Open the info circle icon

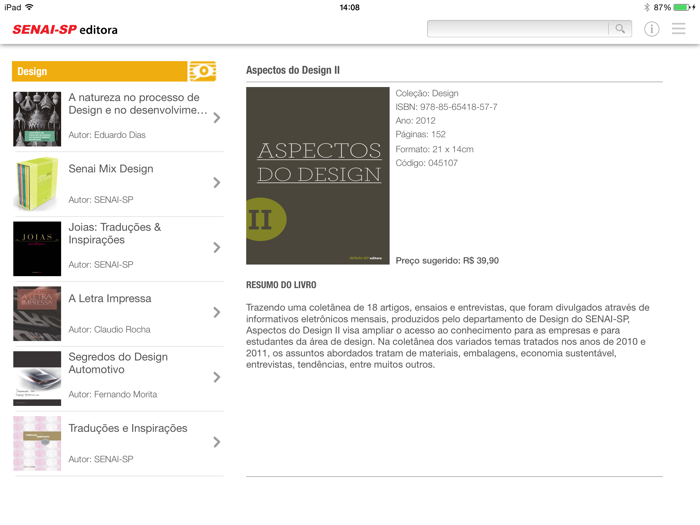(x=651, y=29)
